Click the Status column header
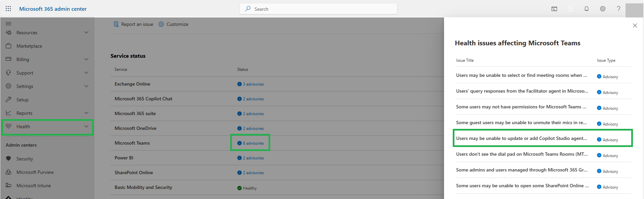 (243, 69)
